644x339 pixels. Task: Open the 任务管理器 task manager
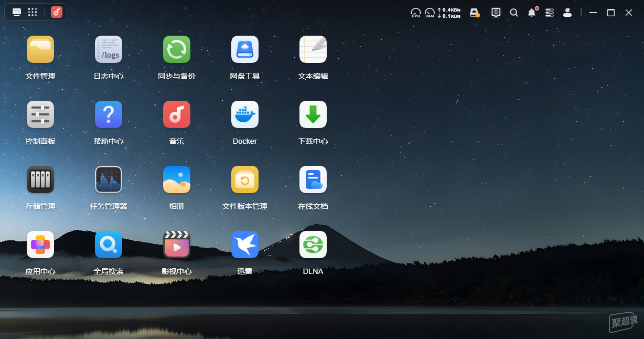point(109,179)
